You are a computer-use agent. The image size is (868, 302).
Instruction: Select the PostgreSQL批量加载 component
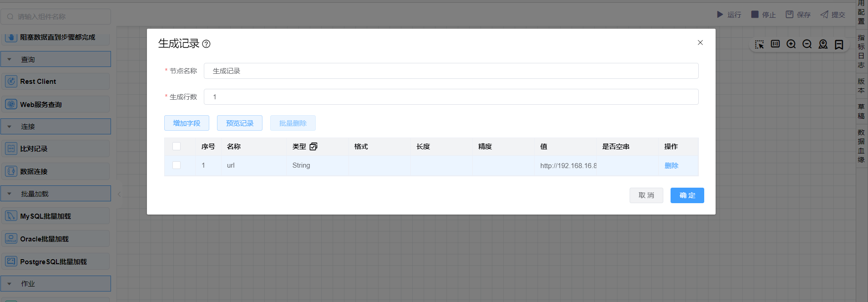coord(56,261)
